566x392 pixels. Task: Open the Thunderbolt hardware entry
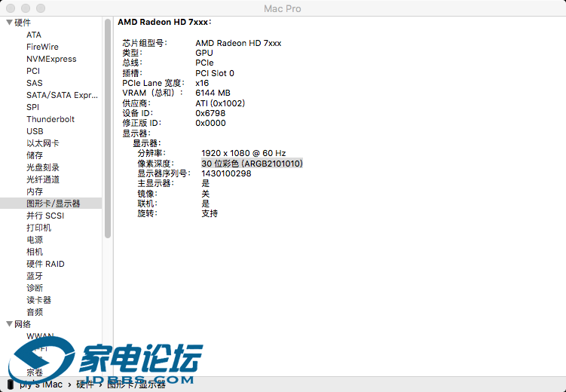coord(50,119)
